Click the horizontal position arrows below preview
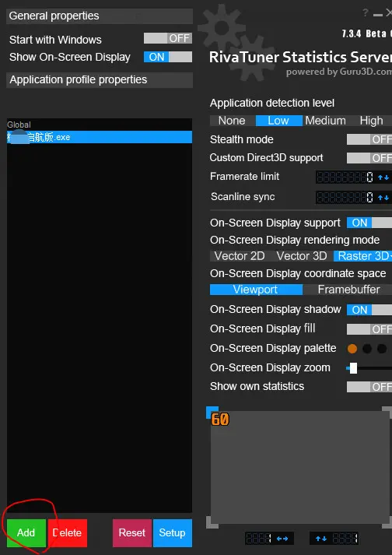The image size is (392, 555). pyautogui.click(x=282, y=539)
